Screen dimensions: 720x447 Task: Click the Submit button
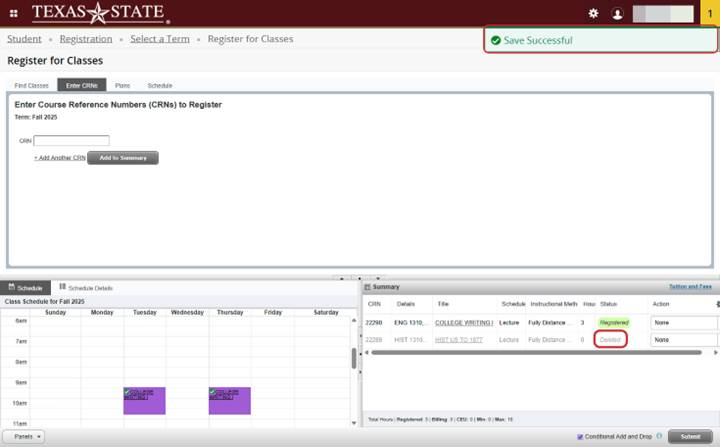pyautogui.click(x=690, y=437)
